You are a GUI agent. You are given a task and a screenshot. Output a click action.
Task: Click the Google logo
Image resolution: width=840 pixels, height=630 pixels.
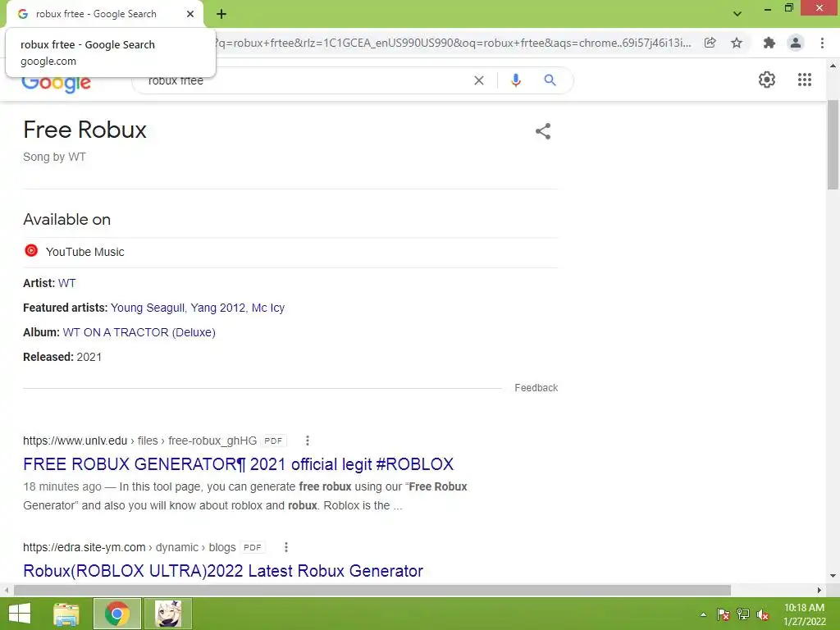coord(57,83)
